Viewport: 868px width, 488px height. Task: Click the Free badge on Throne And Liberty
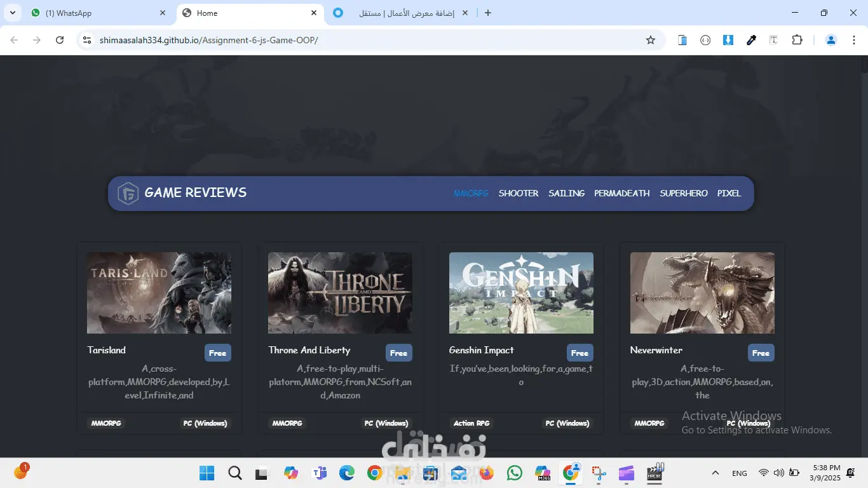pos(399,353)
